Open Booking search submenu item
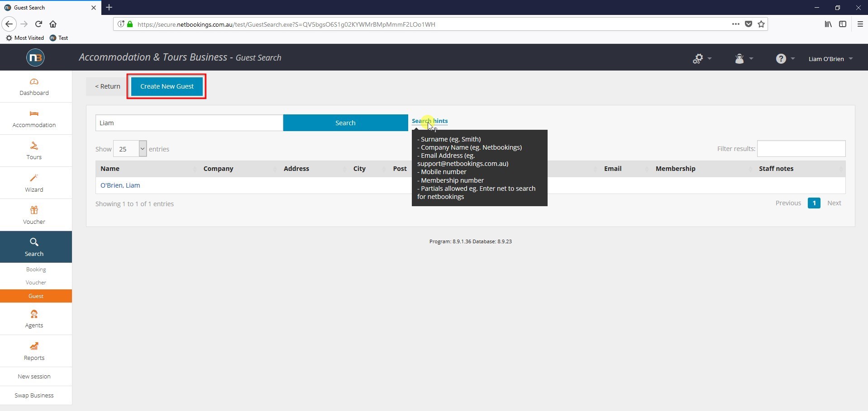This screenshot has width=868, height=411. (x=36, y=269)
